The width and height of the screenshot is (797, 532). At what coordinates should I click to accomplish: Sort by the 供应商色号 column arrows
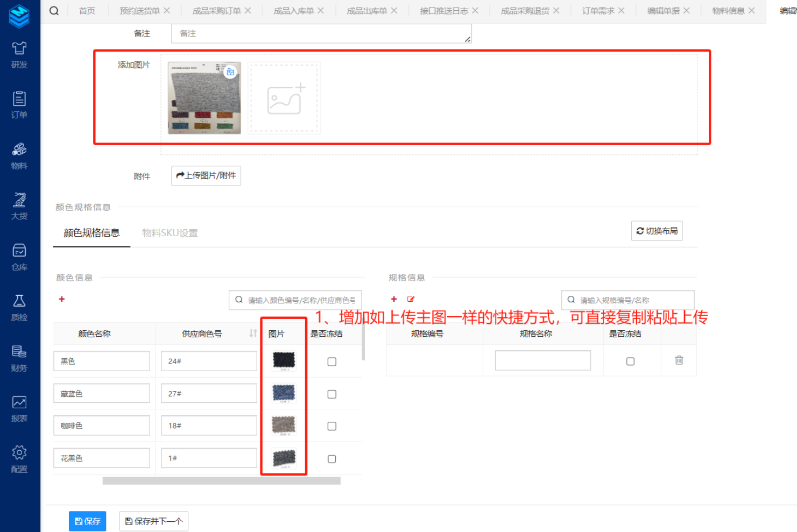click(253, 334)
